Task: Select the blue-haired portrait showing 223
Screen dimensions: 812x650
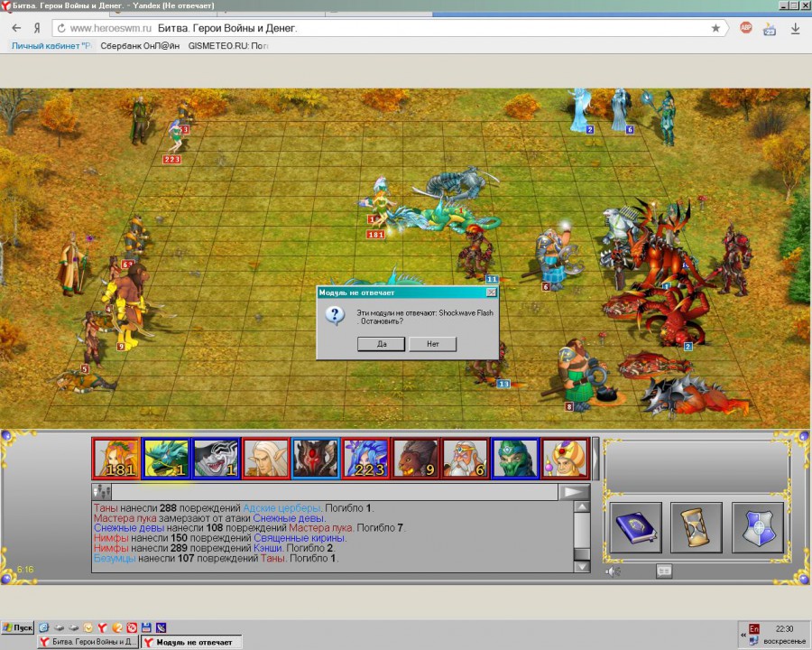Action: [x=365, y=459]
